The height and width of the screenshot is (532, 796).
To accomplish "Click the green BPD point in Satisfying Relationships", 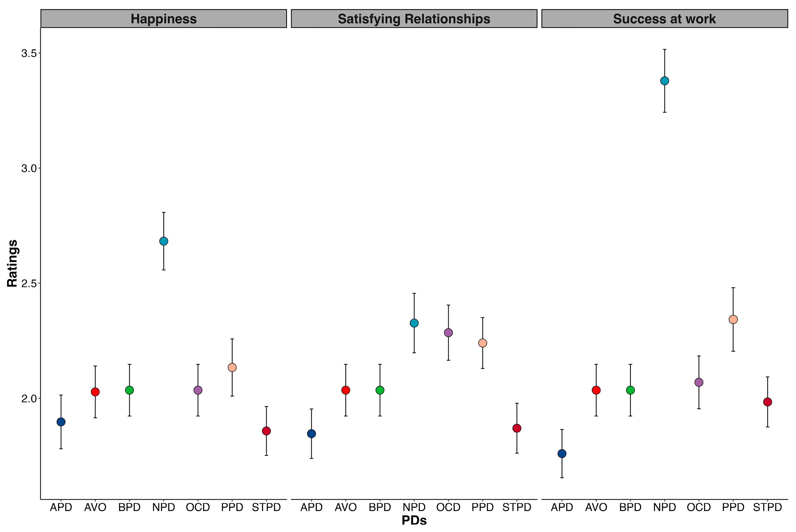I will [x=380, y=390].
